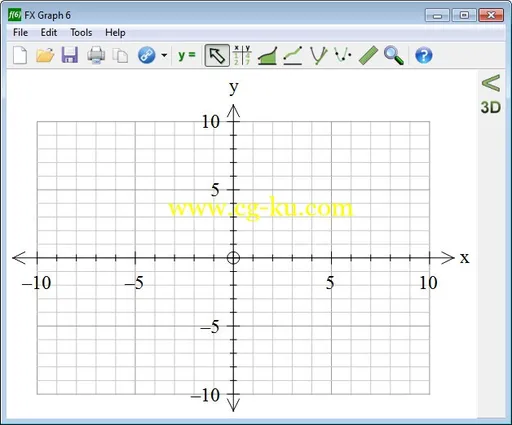Activate the magnifying glass zoom tool
Viewport: 512px width, 425px height.
tap(394, 55)
